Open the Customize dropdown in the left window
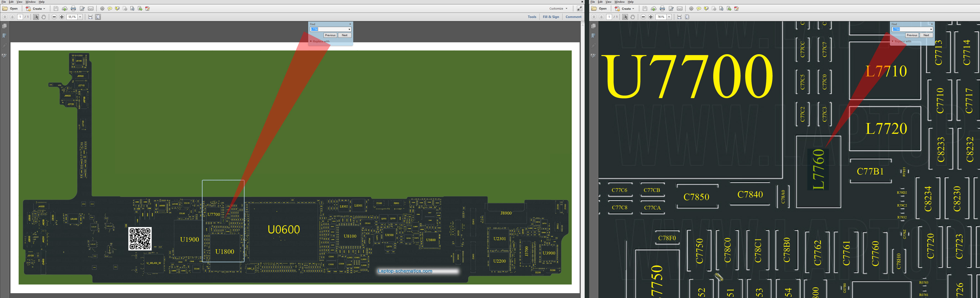980x298 pixels. 558,8
